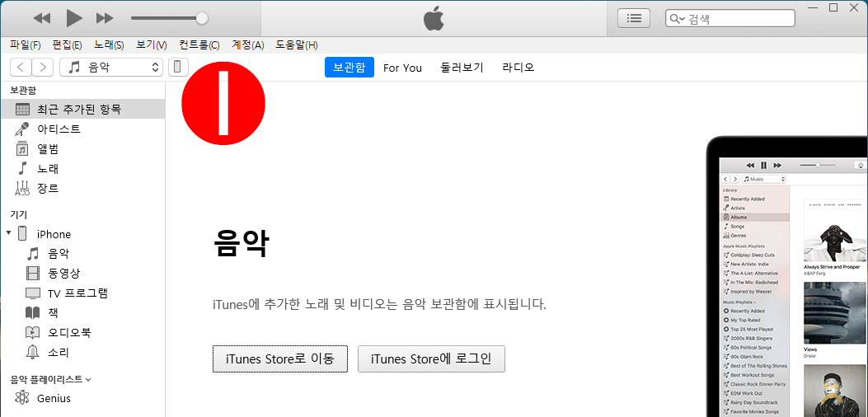Click the 기기 sidebar header
Screen dimensions: 868x417
pos(18,215)
